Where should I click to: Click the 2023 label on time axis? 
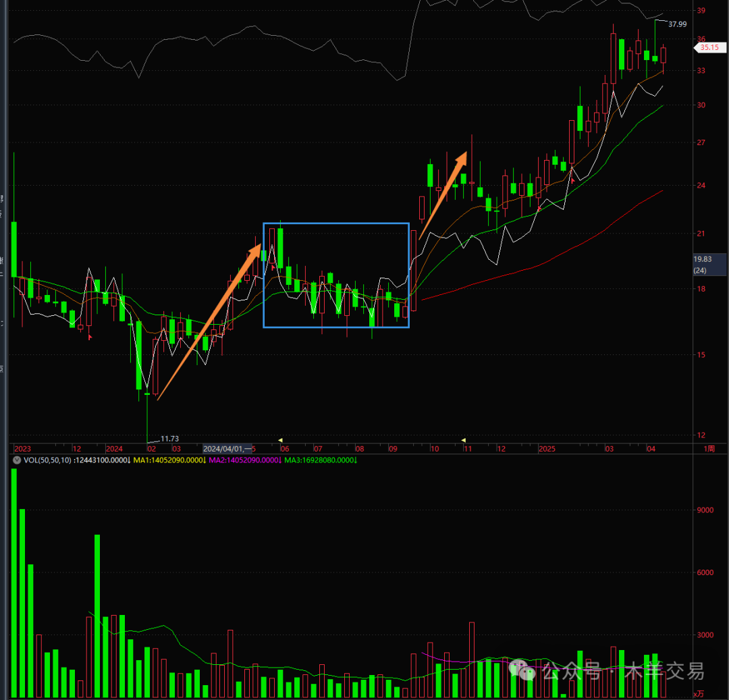tap(22, 448)
